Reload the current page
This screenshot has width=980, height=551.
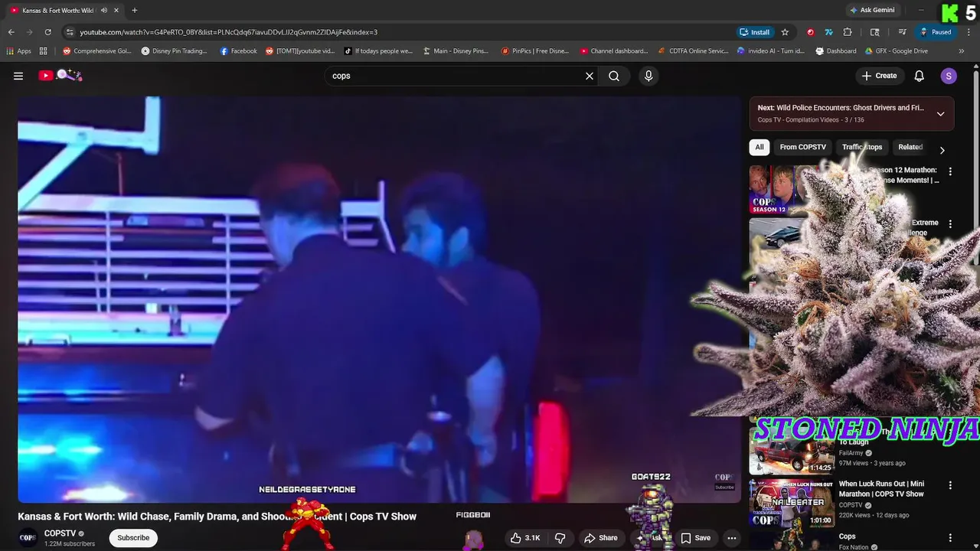[x=47, y=32]
